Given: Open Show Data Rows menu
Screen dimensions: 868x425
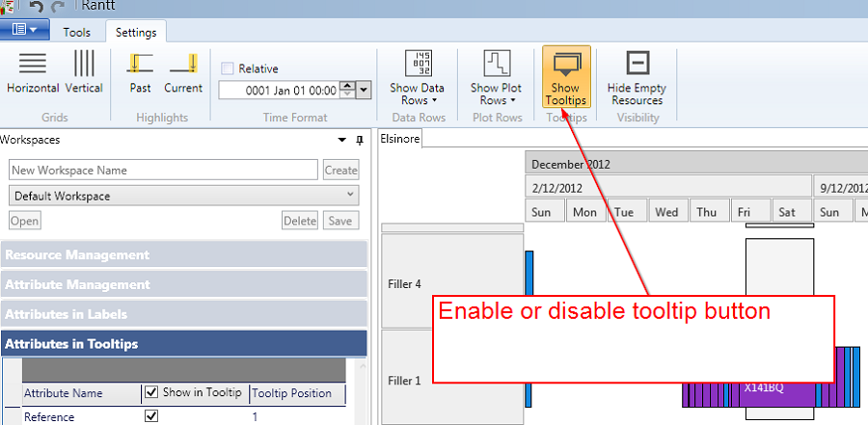Looking at the screenshot, I should click(x=417, y=77).
